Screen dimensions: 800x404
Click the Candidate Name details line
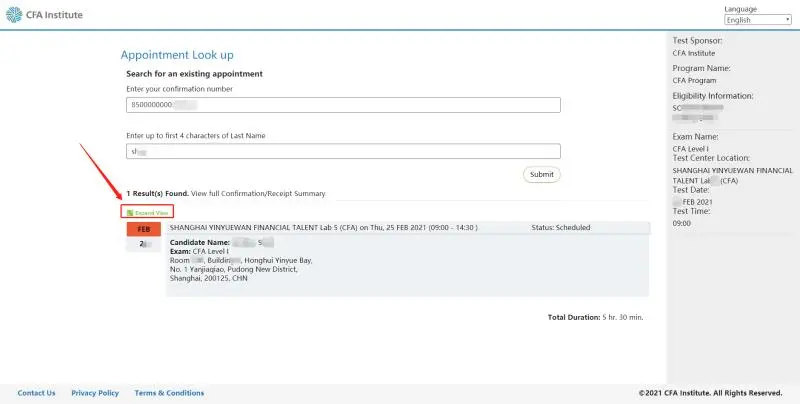(x=222, y=243)
